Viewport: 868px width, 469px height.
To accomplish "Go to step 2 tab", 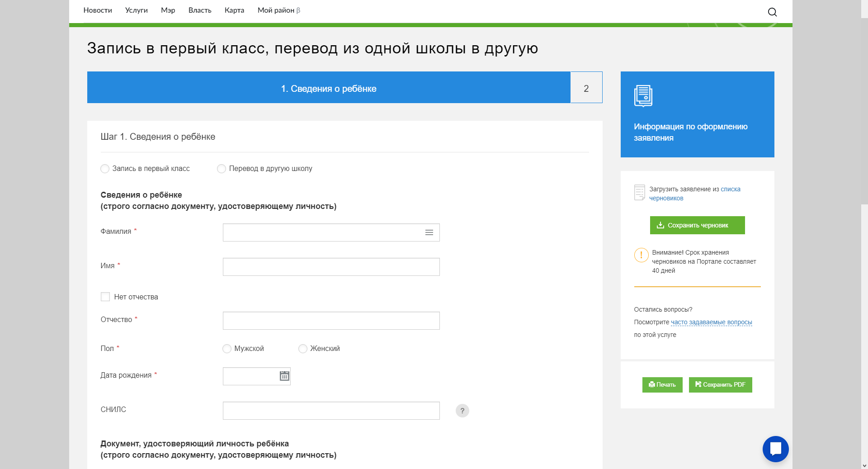I will pos(586,88).
